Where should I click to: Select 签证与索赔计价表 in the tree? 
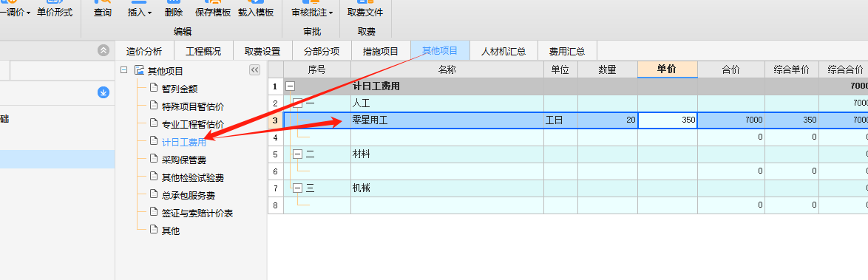pyautogui.click(x=197, y=213)
